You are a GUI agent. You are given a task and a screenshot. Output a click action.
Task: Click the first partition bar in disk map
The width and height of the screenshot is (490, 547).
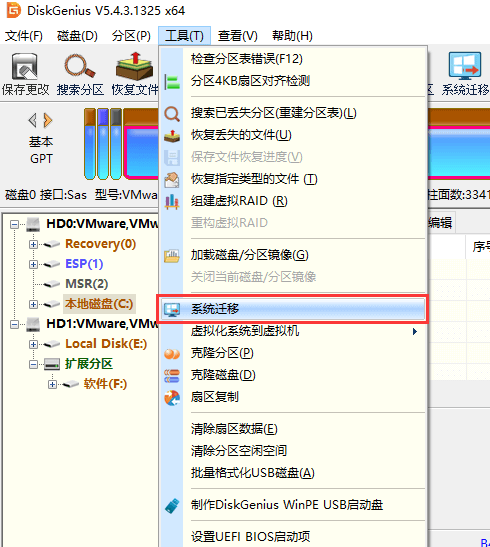[90, 144]
